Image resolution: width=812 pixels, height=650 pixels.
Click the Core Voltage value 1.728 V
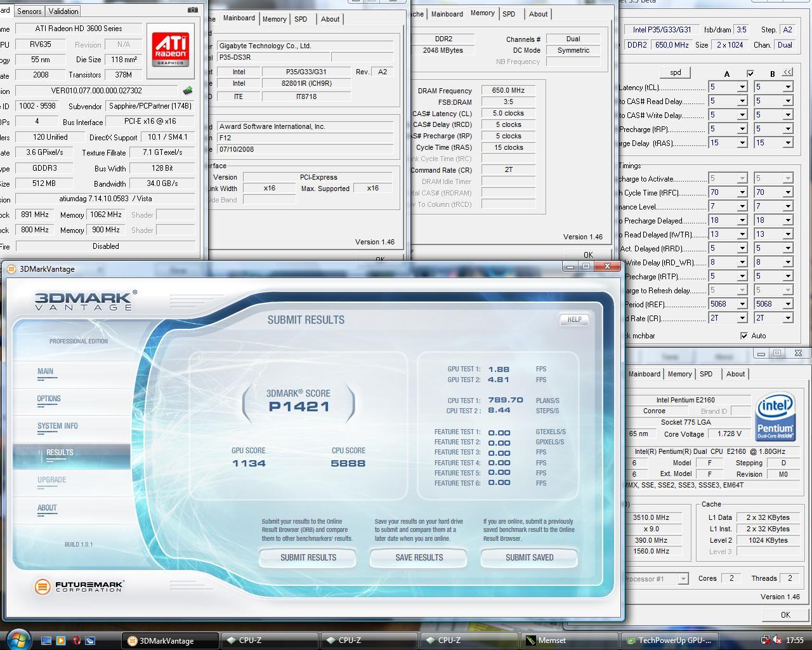tap(730, 434)
